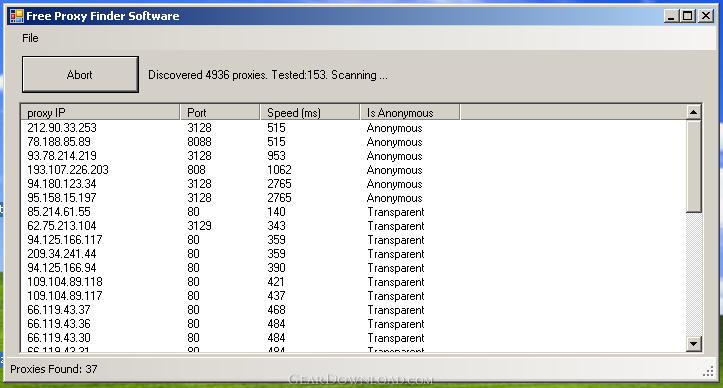
Task: Minimize the Free Proxy Finder window
Action: pos(671,16)
